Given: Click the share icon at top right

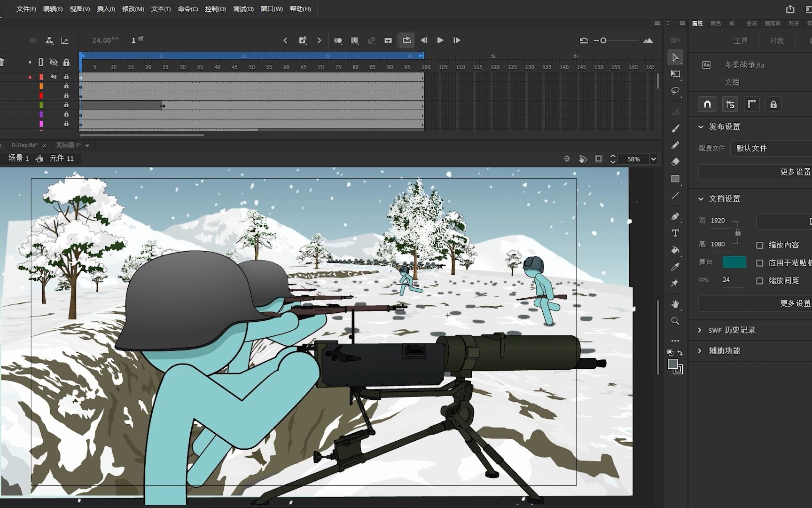Looking at the screenshot, I should (790, 9).
